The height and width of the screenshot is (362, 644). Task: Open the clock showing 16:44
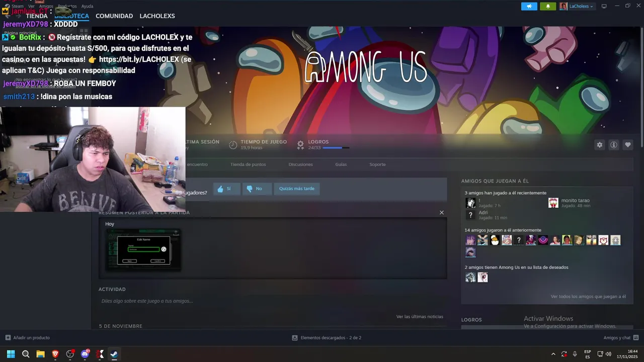(x=628, y=354)
